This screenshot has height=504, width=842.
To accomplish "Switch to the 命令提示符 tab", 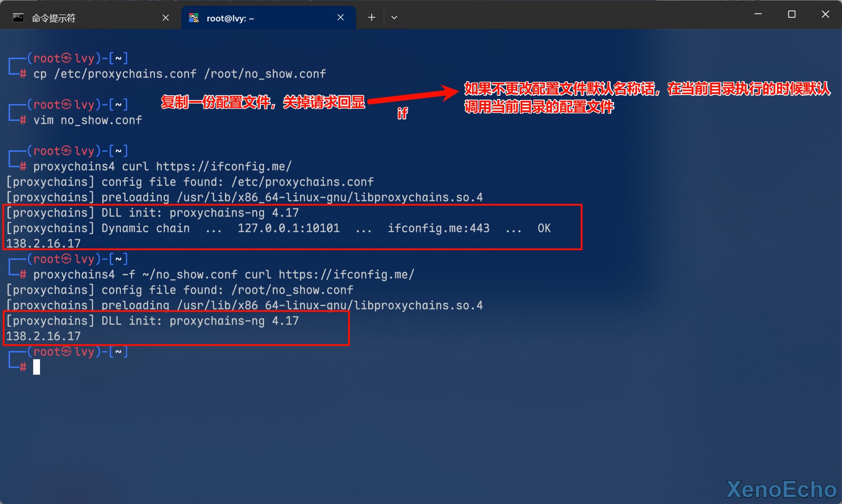I will (54, 18).
